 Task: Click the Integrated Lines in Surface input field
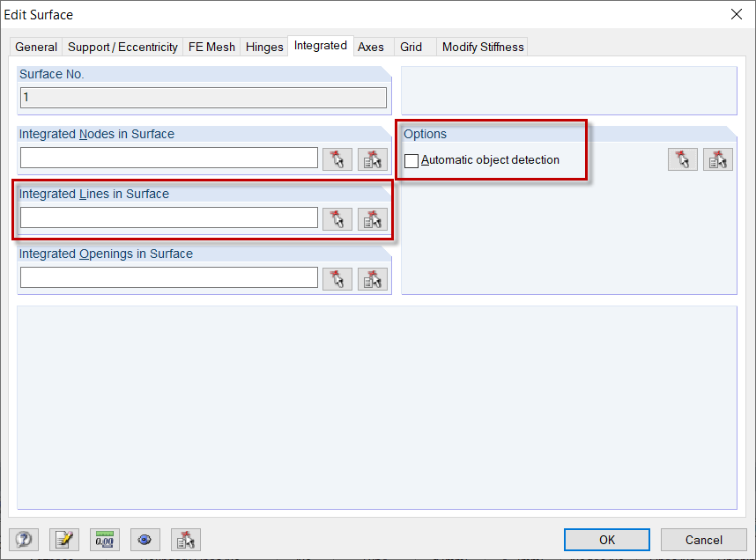pos(168,217)
